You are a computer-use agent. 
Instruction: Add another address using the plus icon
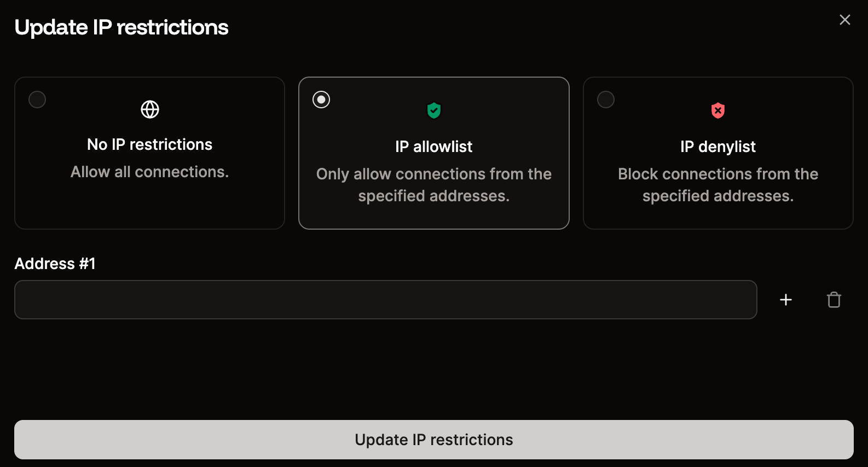point(786,300)
